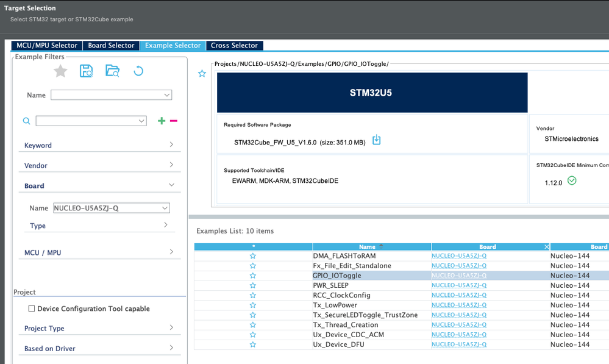Switch to Cross Selector tab
The image size is (609, 364).
(x=234, y=46)
